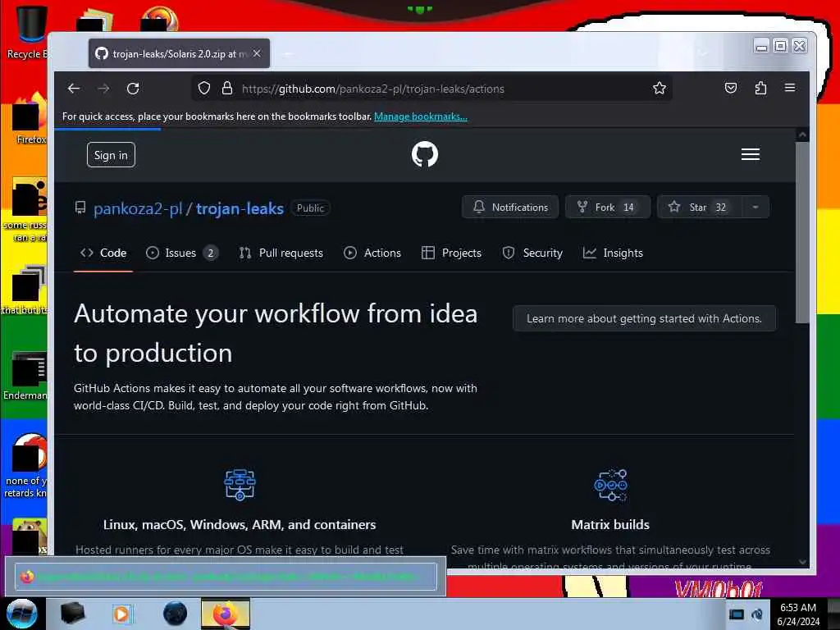
Task: Click Learn more about getting started with Actions
Action: coord(645,318)
